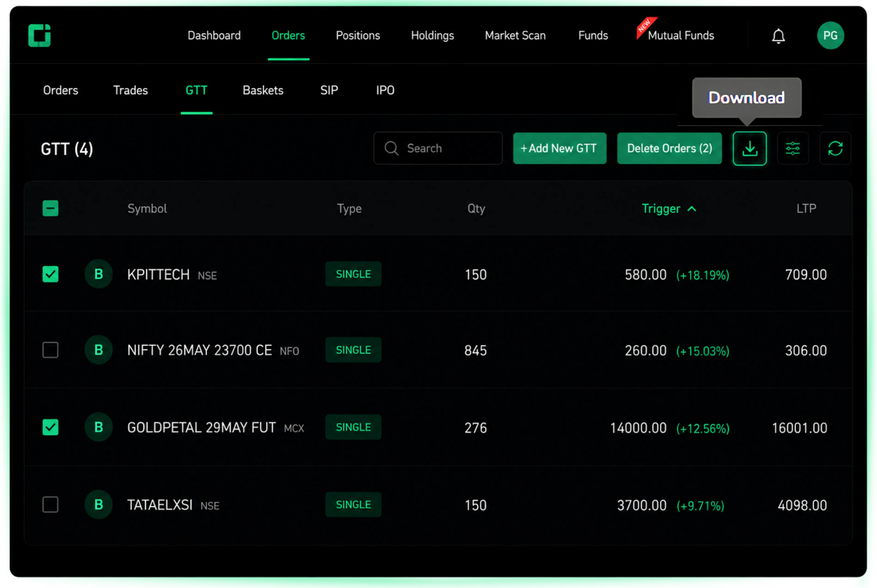Click the Add New GTT button

click(x=560, y=149)
